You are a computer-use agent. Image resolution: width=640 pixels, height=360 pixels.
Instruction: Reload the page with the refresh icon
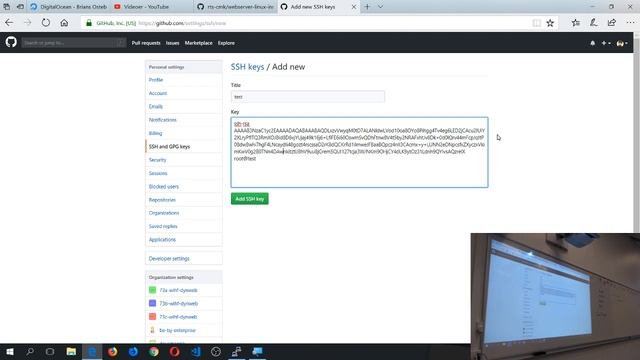point(46,23)
